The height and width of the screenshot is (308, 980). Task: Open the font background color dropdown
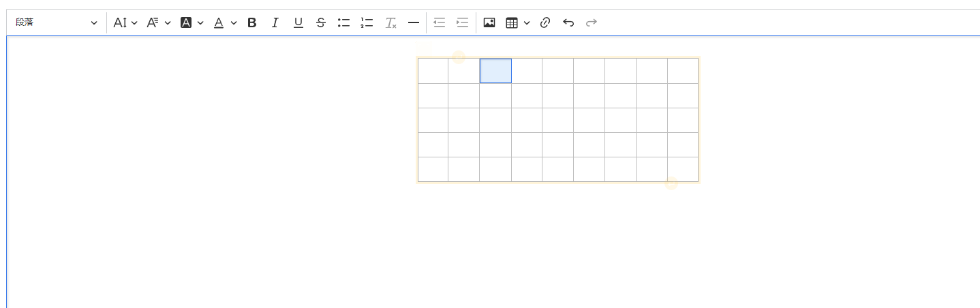pos(192,22)
